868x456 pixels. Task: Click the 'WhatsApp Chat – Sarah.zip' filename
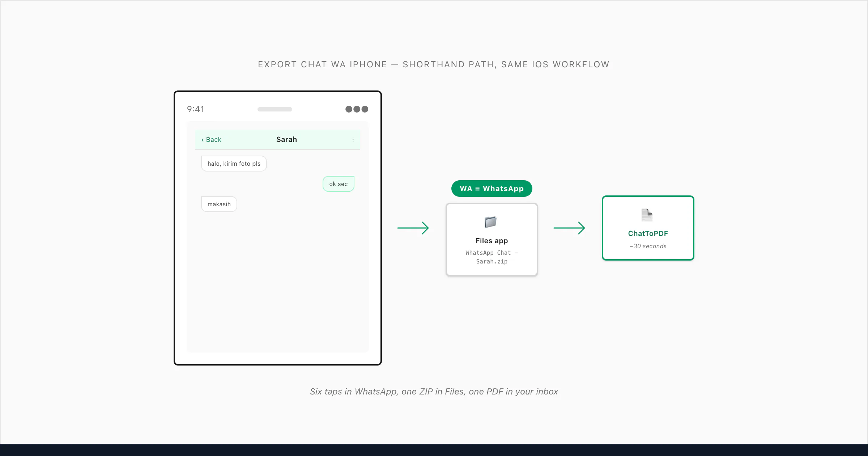492,257
